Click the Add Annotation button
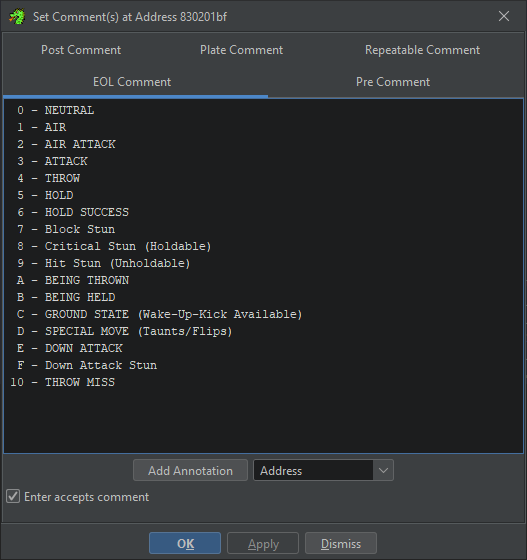This screenshot has width=527, height=560. (190, 470)
